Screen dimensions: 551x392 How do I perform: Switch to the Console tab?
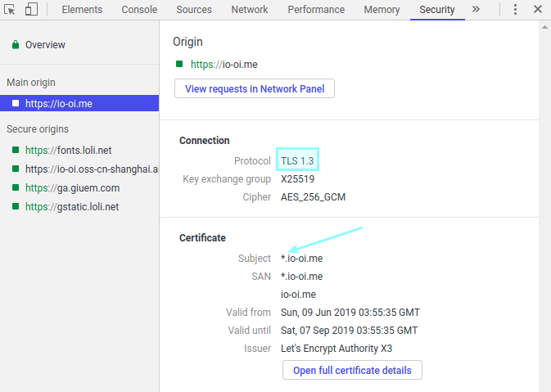pyautogui.click(x=139, y=10)
